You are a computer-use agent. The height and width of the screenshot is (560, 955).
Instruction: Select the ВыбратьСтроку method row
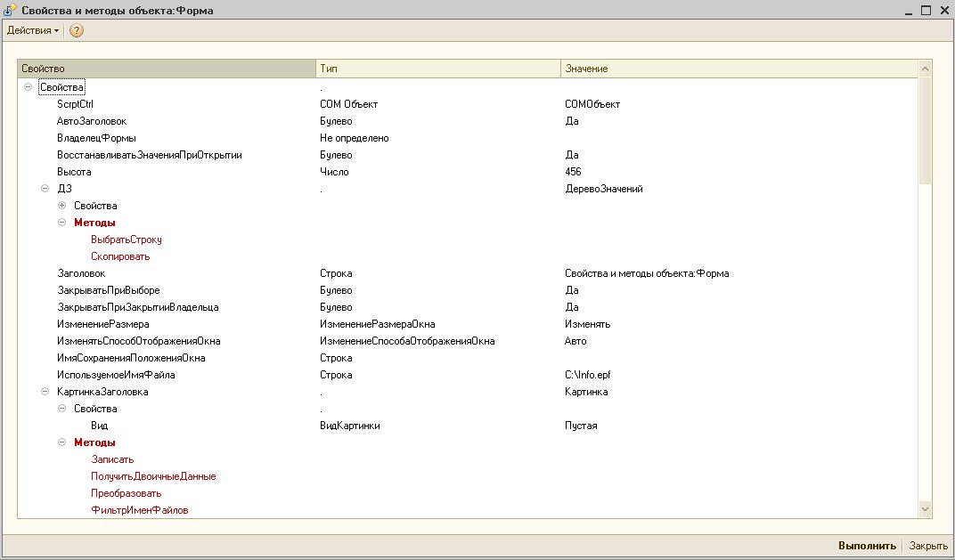pyautogui.click(x=126, y=239)
